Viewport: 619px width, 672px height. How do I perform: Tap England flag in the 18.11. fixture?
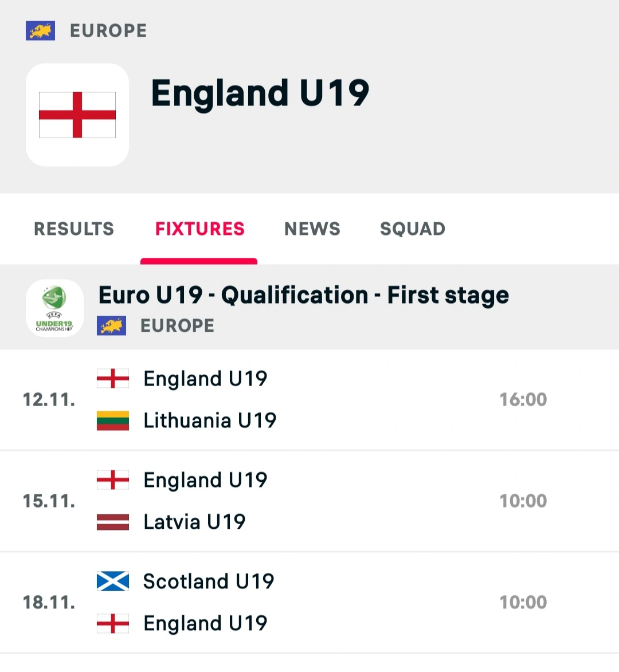[x=113, y=623]
